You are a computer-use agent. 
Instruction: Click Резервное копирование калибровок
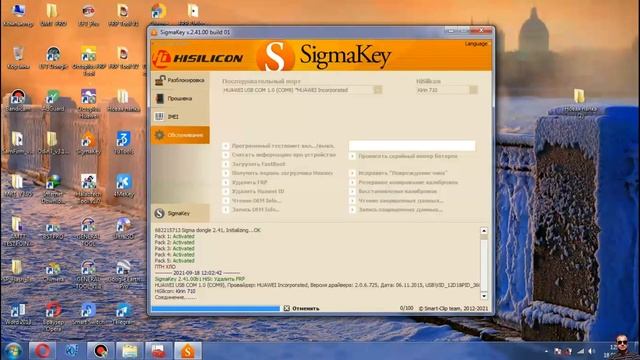(404, 182)
